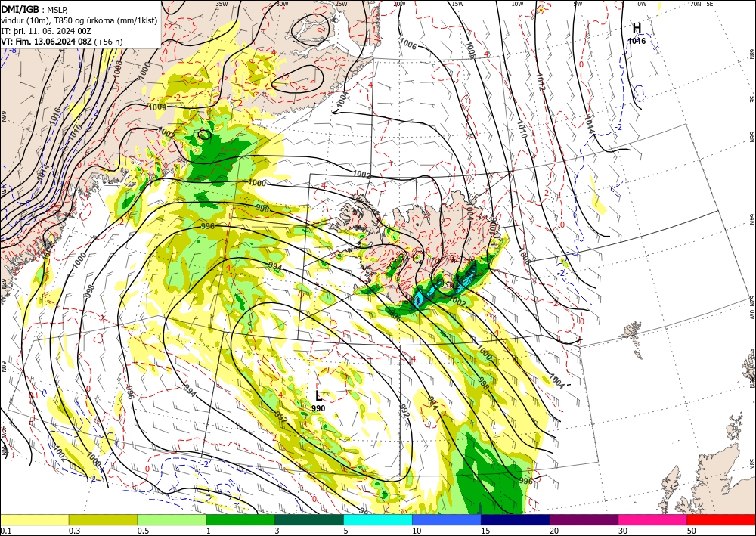Click the Faroe Islands on the map

tap(633, 337)
